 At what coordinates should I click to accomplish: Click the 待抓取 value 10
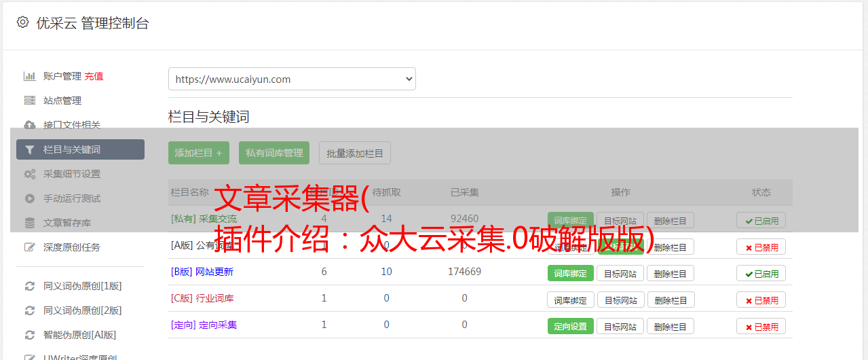pos(386,272)
